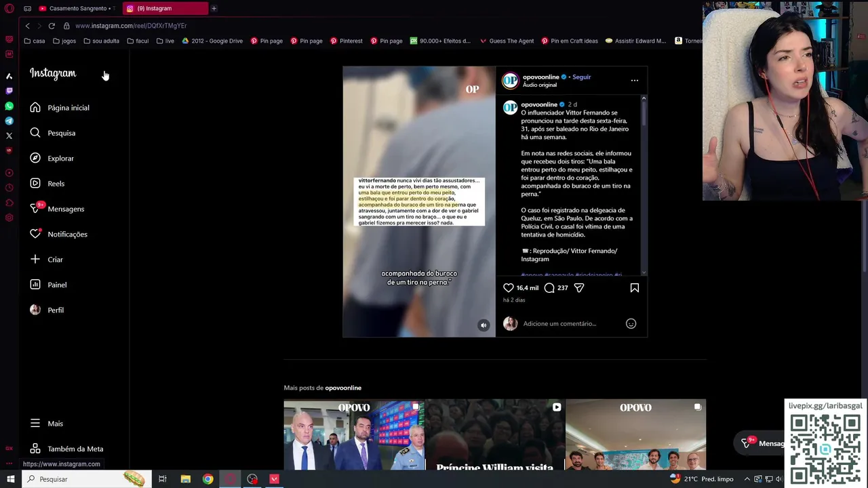The height and width of the screenshot is (488, 868).
Task: Open Reels in the sidebar
Action: pyautogui.click(x=47, y=184)
